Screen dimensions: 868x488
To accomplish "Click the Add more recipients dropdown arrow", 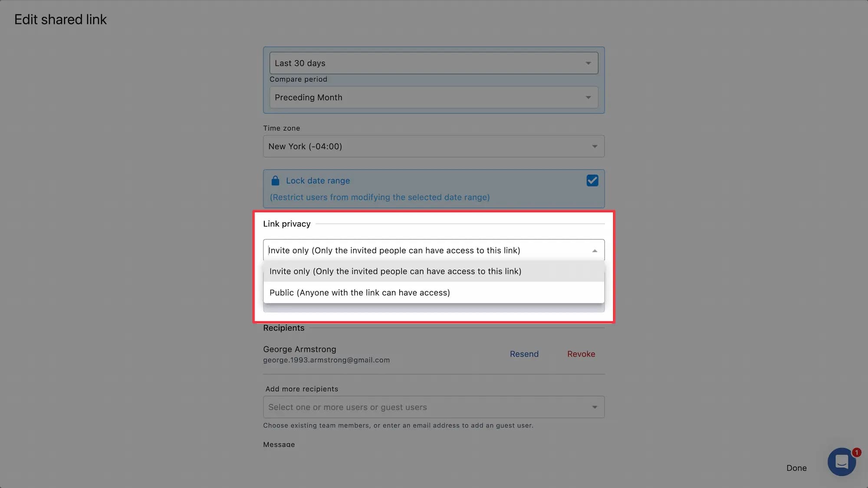I will (x=595, y=407).
